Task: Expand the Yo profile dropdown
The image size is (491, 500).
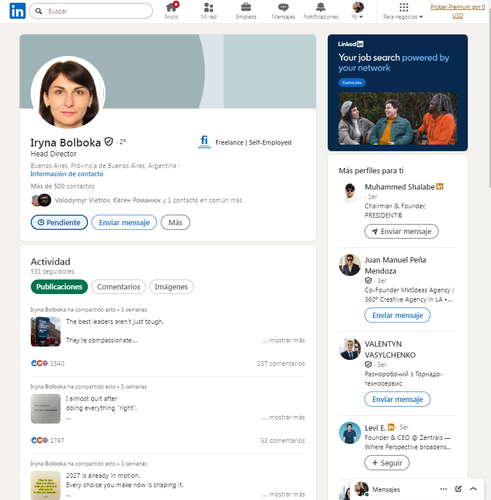Action: (x=358, y=11)
